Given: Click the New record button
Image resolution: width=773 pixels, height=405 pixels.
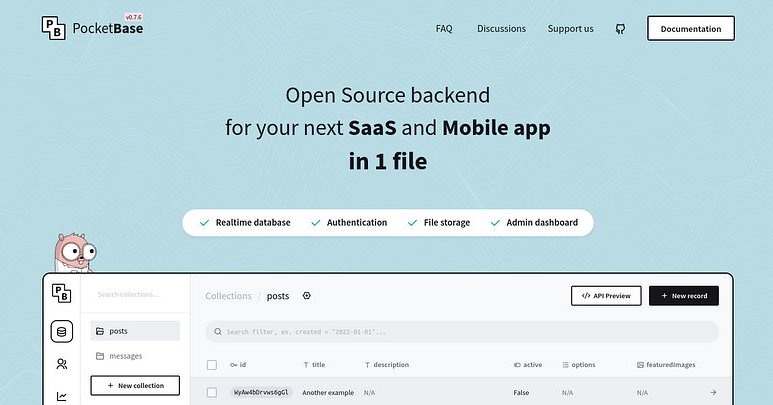Looking at the screenshot, I should point(683,296).
